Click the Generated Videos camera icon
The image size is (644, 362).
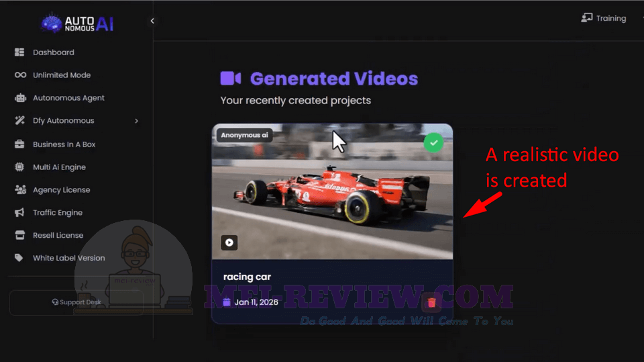[230, 78]
